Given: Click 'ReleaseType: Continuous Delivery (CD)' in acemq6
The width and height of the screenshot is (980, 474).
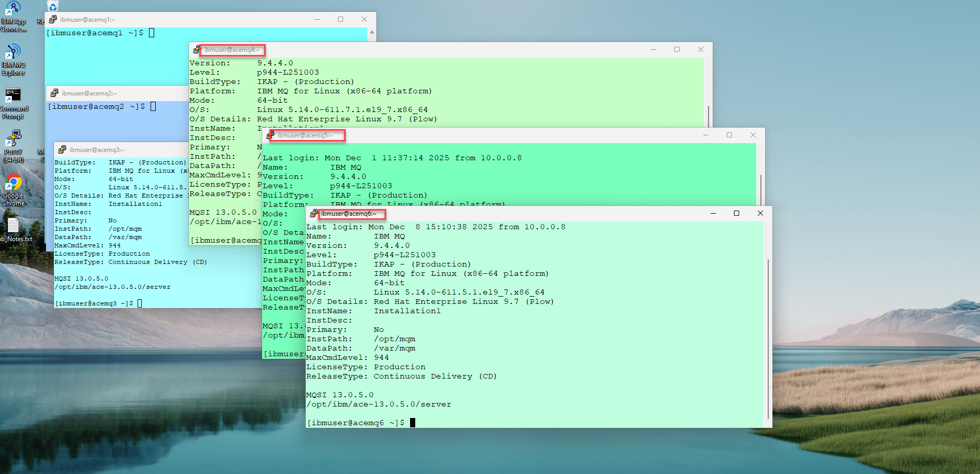Looking at the screenshot, I should (x=401, y=376).
